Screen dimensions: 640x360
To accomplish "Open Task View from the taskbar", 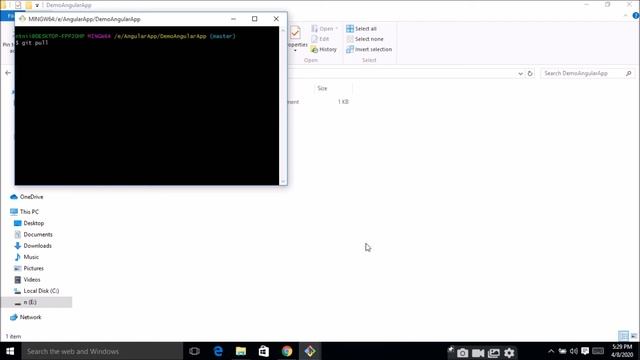I will 195,351.
